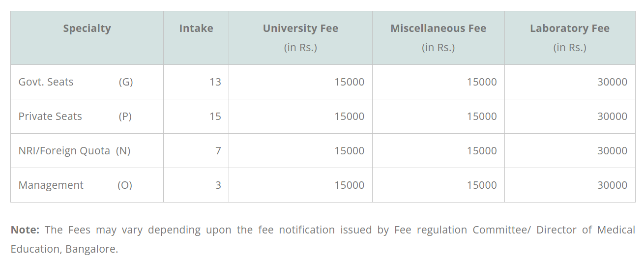Select the NRI/Foreign Quota row label
The height and width of the screenshot is (261, 644).
pyautogui.click(x=64, y=151)
